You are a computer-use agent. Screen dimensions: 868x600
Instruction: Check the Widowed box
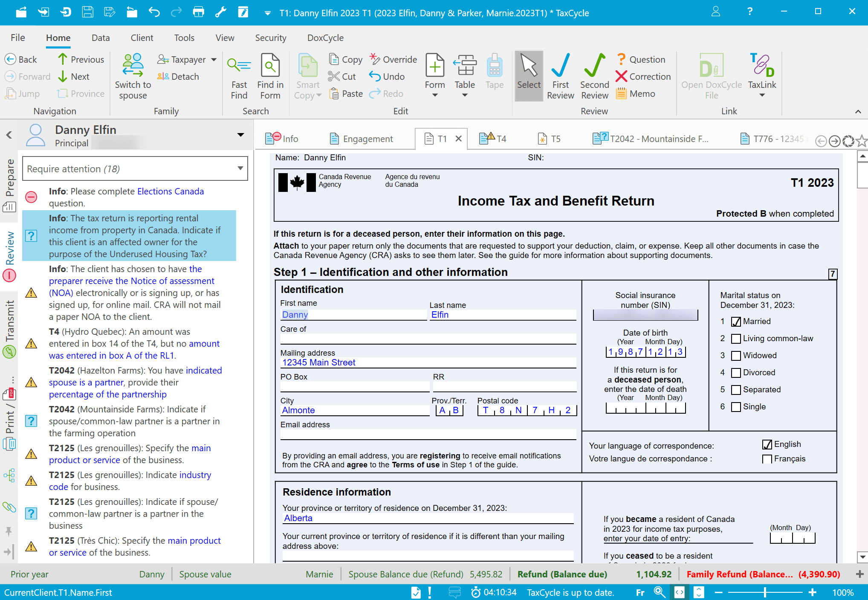coord(736,356)
